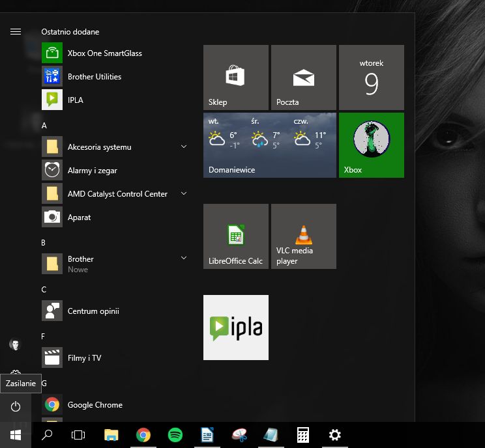The image size is (485, 448).
Task: Open the calendar tile showing wtorek 9
Action: [371, 77]
